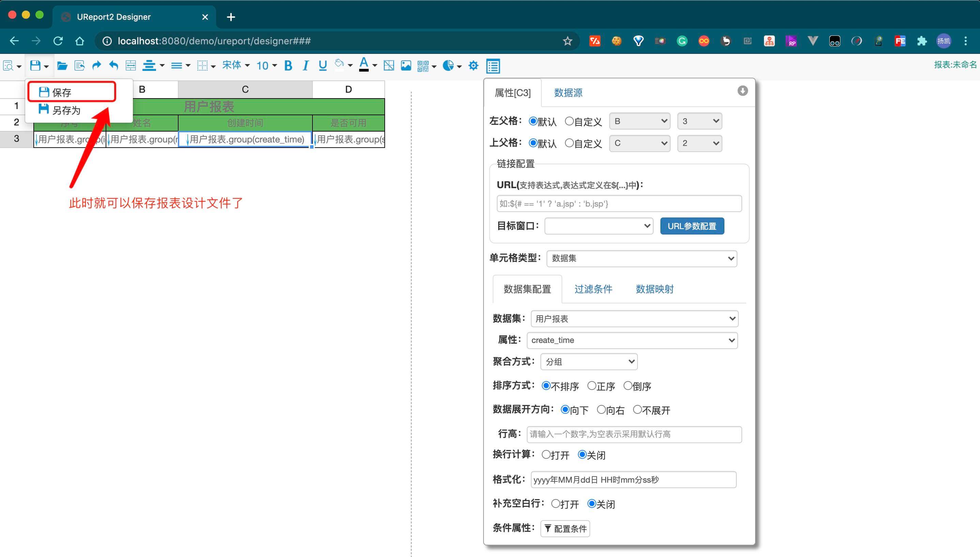Open the report settings gear icon
Viewport: 980px width, 557px height.
[x=473, y=65]
